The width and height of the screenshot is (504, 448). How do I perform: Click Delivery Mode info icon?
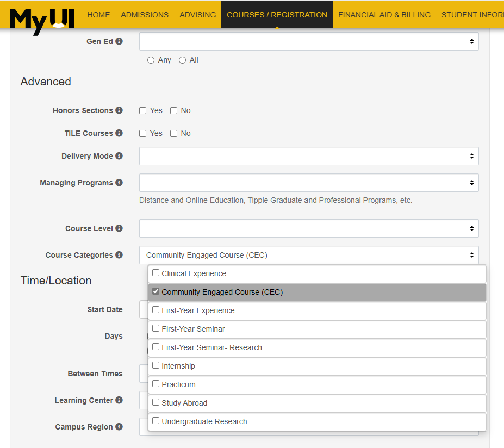119,156
